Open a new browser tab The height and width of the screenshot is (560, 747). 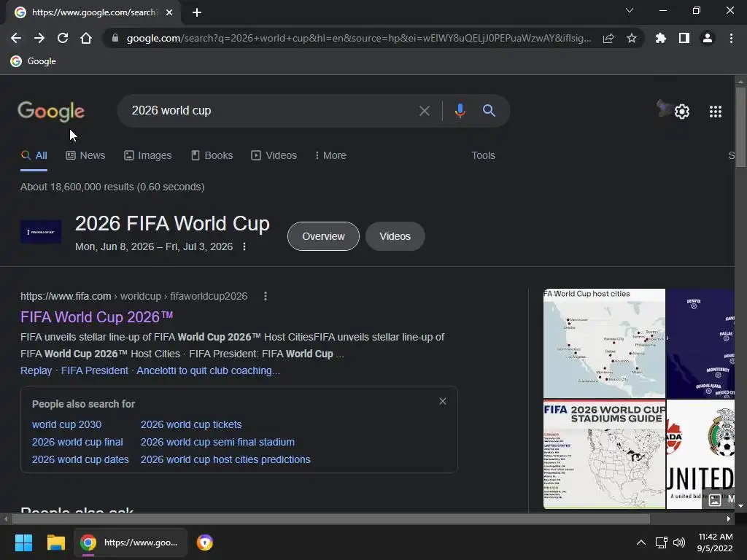197,12
